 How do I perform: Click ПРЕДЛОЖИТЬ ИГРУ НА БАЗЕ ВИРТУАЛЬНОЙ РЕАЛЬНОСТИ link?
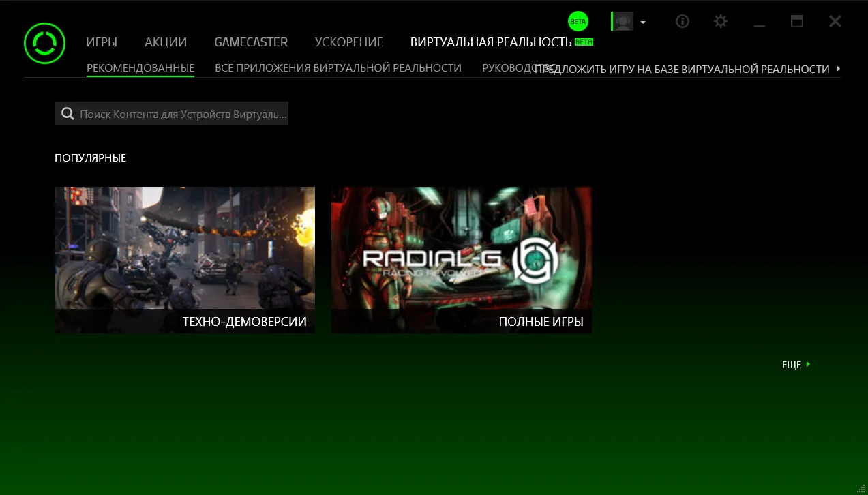tap(682, 69)
